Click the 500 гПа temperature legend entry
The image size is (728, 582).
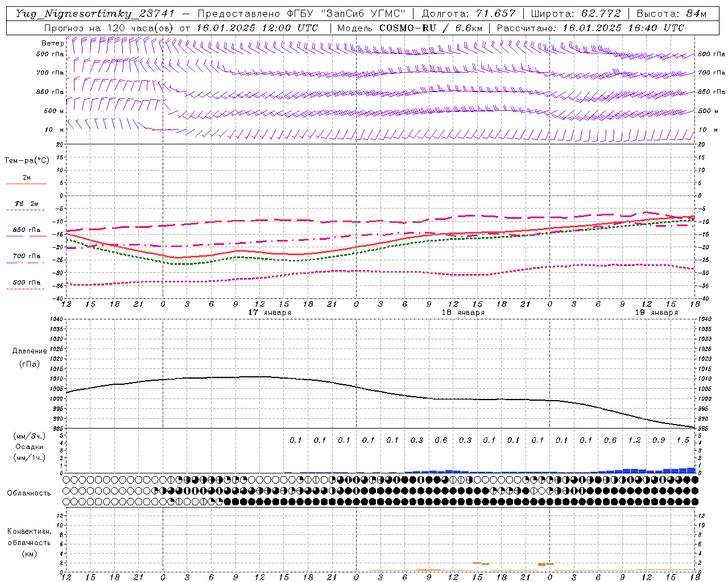27,282
